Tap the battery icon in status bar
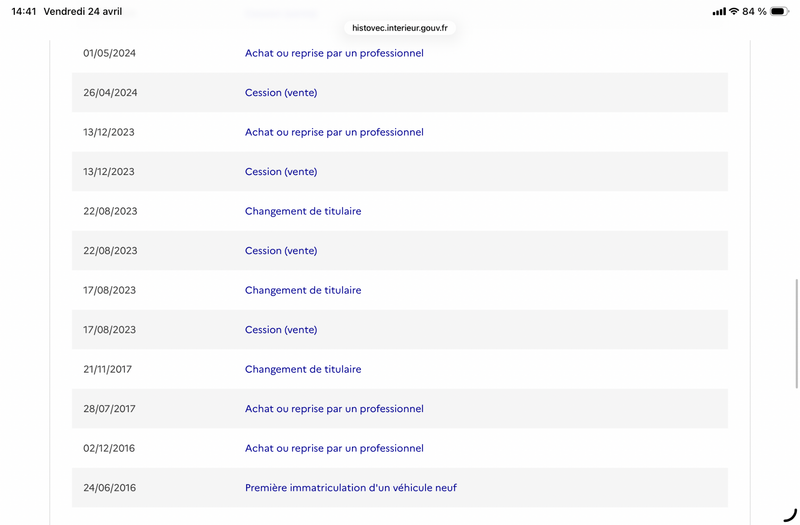800x525 pixels. 779,11
